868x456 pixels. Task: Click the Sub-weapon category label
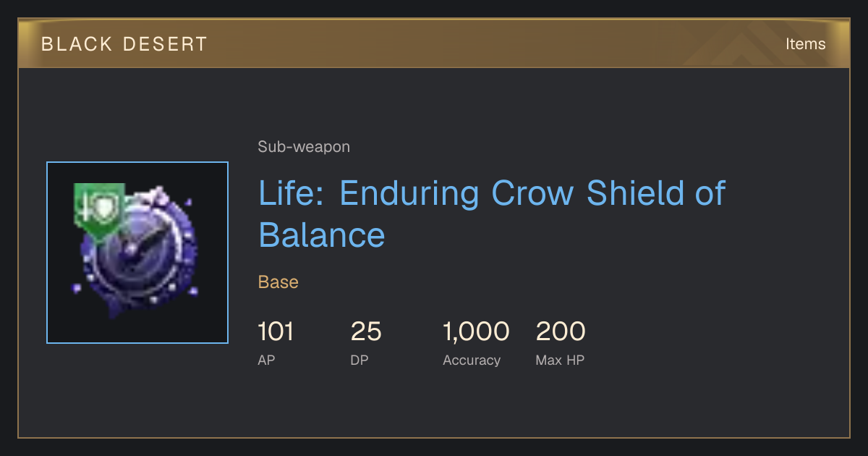tap(304, 147)
